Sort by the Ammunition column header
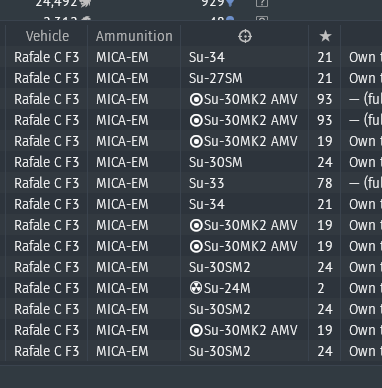Image resolution: width=382 pixels, height=388 pixels. pos(134,36)
